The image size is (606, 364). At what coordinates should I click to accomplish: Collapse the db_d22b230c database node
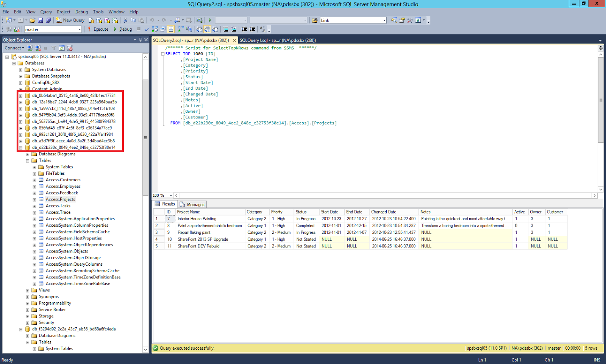point(21,148)
